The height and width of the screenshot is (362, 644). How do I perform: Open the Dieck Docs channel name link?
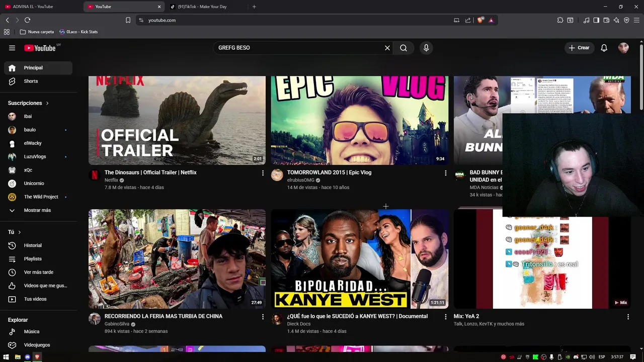pos(299,324)
